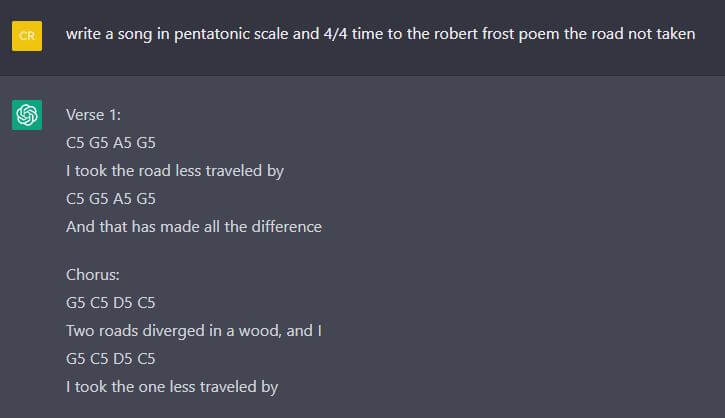Click 'And that has made all the difference'
The height and width of the screenshot is (418, 725).
[194, 227]
